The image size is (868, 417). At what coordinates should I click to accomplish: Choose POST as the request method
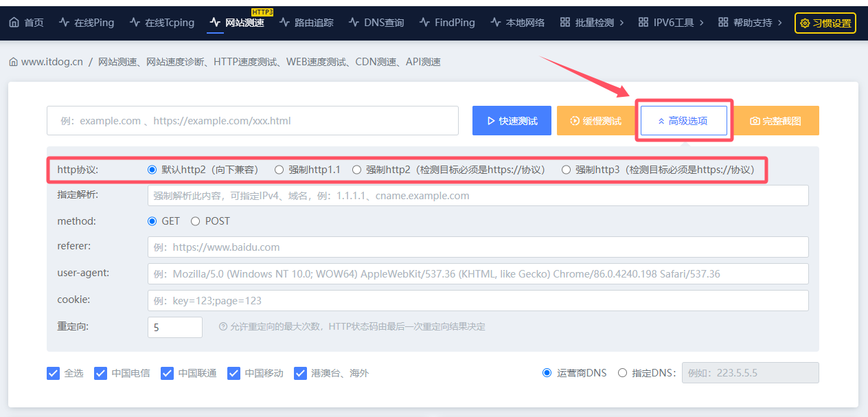(x=196, y=221)
